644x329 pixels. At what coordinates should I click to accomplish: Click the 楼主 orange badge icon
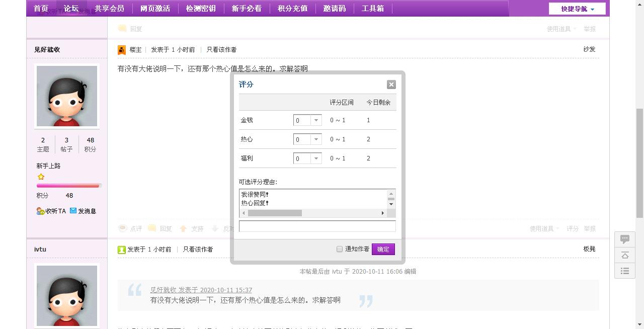[122, 50]
